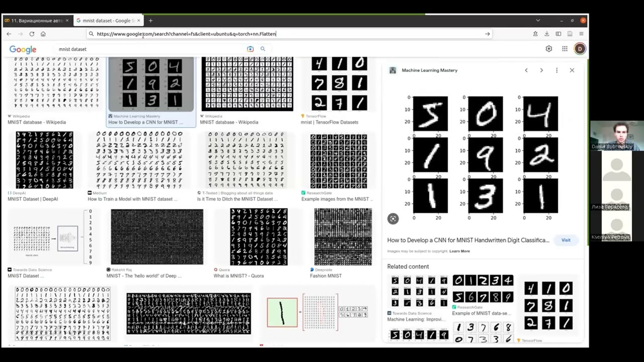Show previous image in preview panel
Image resolution: width=644 pixels, height=362 pixels.
(x=526, y=70)
